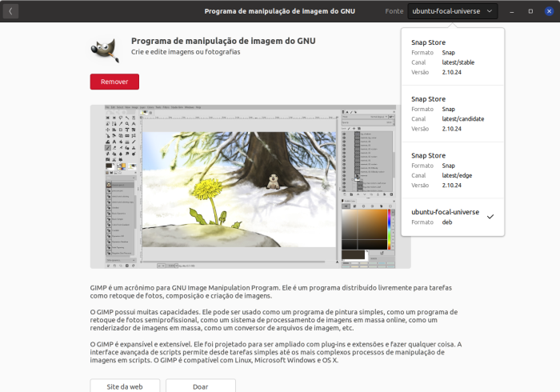Select the Snap Store latest/edge source
The image size is (560, 392).
pyautogui.click(x=453, y=170)
